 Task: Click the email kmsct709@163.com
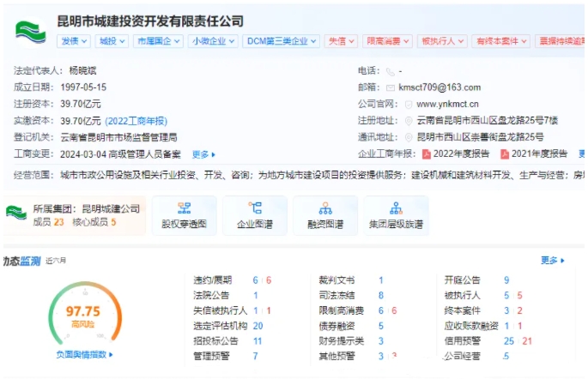[439, 87]
